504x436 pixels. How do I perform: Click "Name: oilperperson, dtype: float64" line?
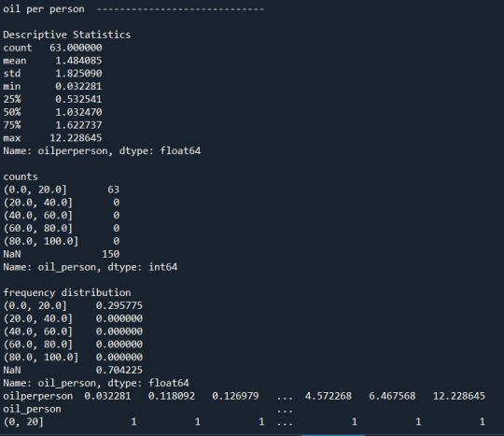(x=102, y=151)
